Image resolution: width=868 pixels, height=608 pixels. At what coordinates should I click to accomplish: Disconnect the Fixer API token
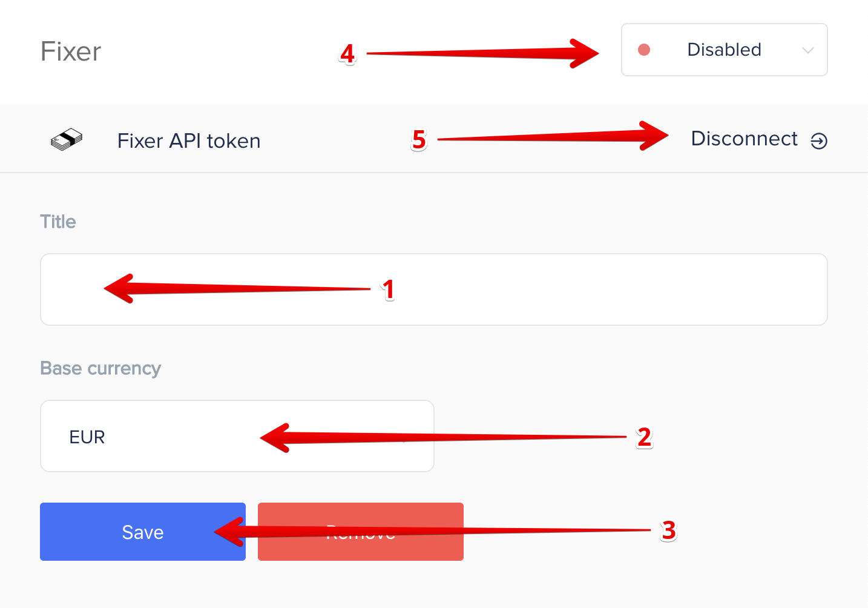click(759, 139)
